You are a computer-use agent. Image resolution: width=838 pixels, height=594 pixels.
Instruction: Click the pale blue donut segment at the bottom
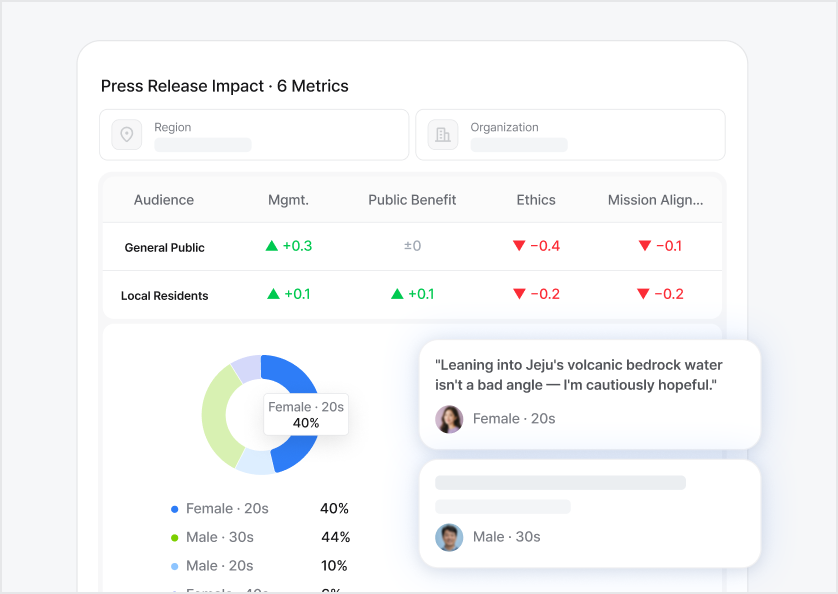coord(255,461)
